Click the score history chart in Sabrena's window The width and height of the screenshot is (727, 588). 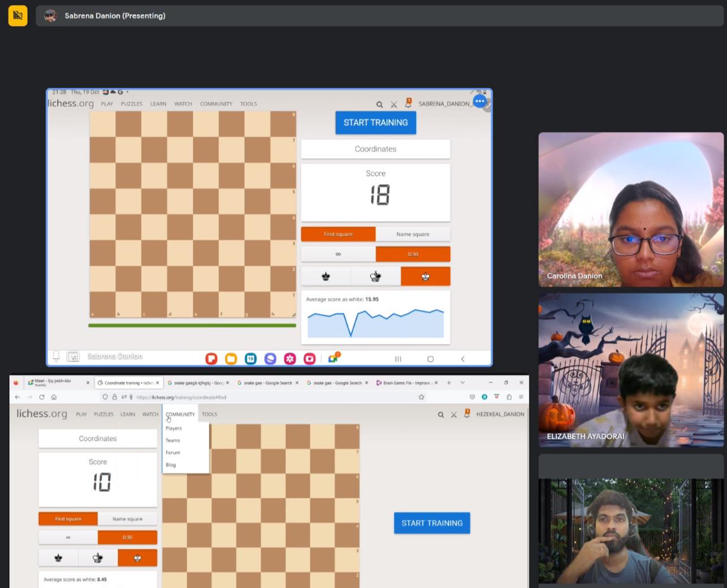pos(375,323)
